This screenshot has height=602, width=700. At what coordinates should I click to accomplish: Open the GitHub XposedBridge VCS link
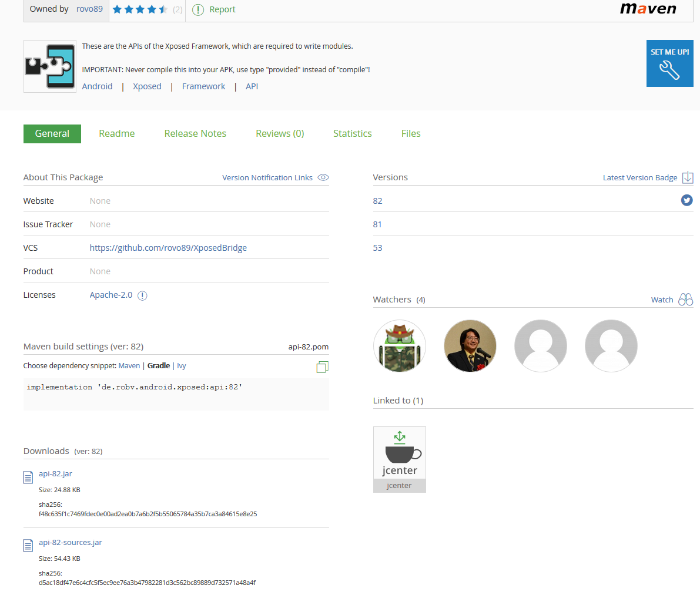(x=168, y=248)
